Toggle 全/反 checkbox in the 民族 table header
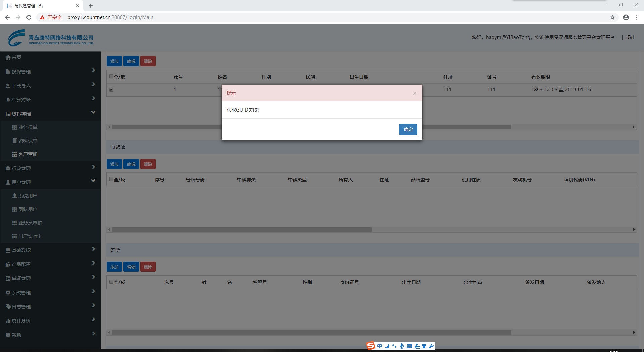 (111, 76)
